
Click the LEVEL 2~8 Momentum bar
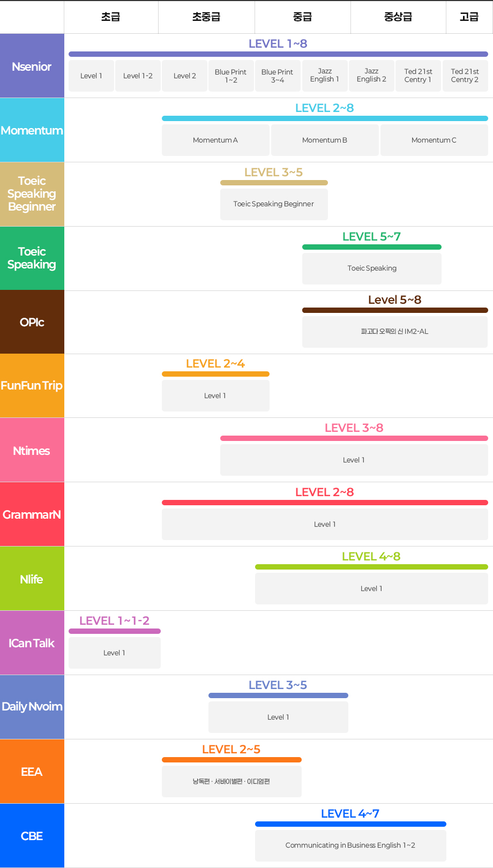(325, 118)
